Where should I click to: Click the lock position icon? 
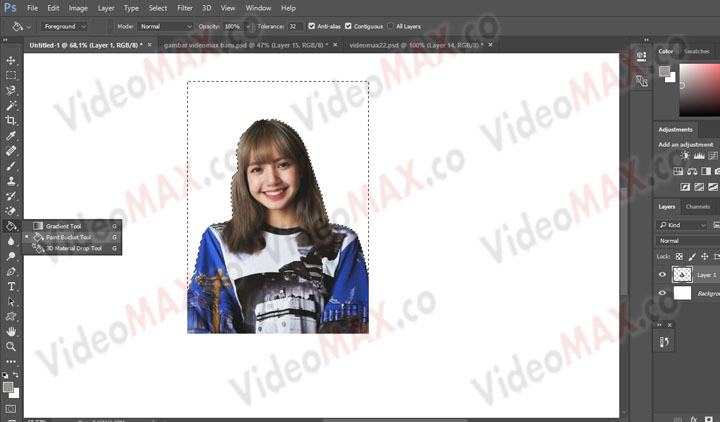click(704, 256)
